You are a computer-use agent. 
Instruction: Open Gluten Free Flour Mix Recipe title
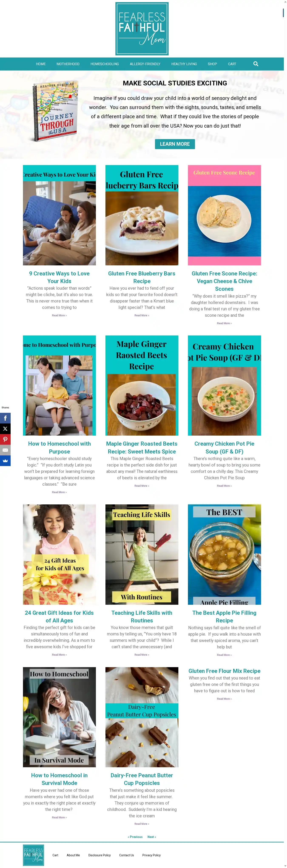point(224,671)
